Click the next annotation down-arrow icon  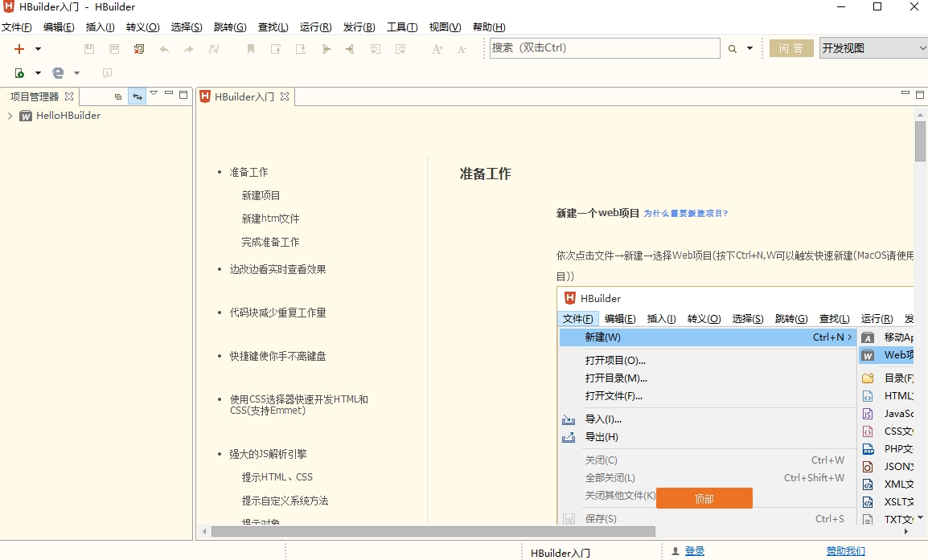(x=301, y=49)
